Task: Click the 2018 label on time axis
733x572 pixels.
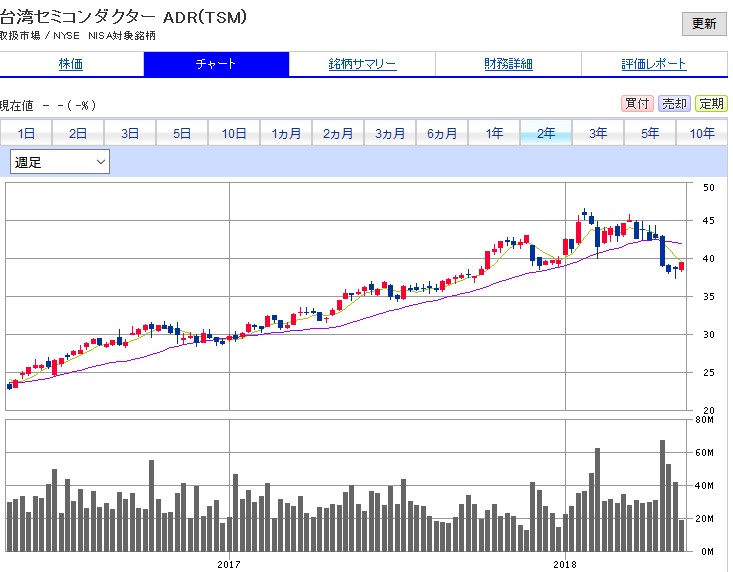Action: coord(565,565)
